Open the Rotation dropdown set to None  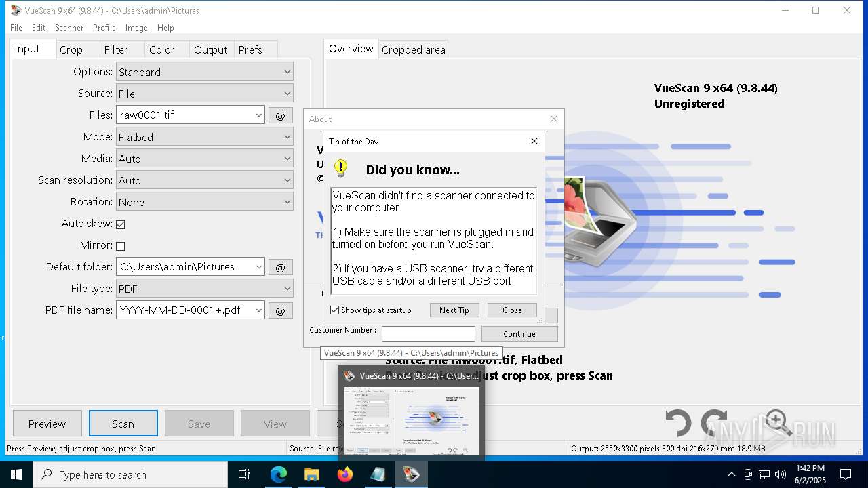pyautogui.click(x=205, y=202)
